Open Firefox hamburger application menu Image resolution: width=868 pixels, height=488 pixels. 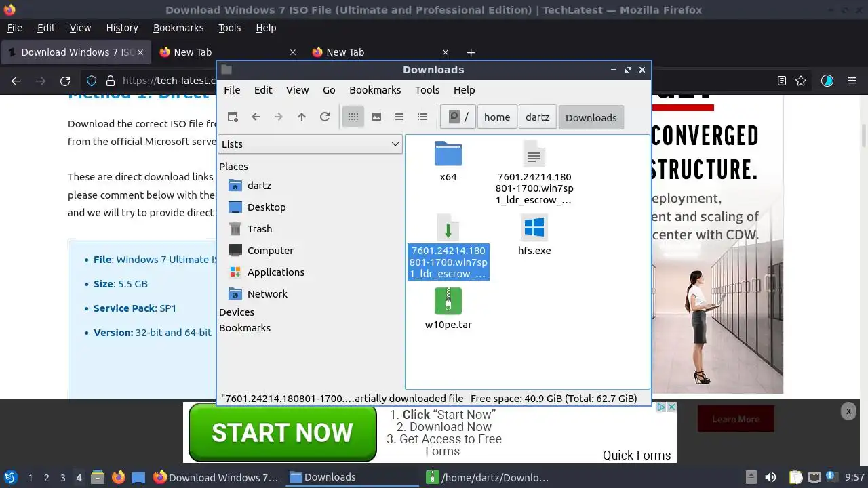[x=852, y=81]
